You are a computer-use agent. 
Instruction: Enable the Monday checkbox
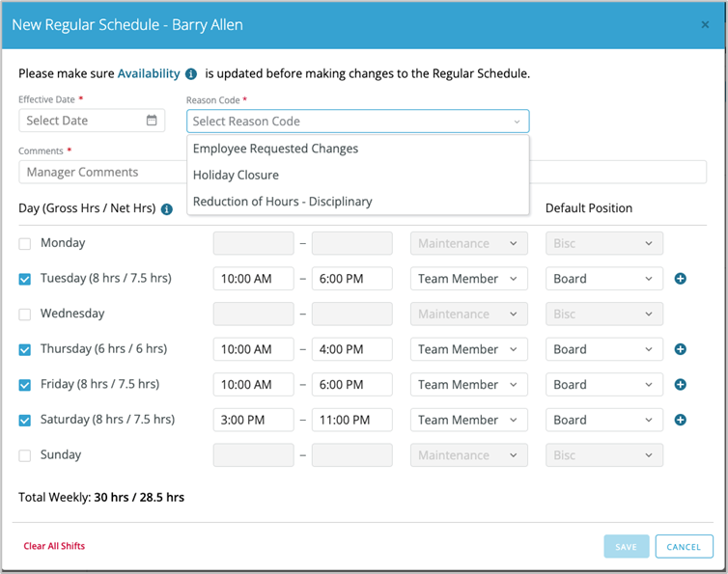click(x=25, y=244)
